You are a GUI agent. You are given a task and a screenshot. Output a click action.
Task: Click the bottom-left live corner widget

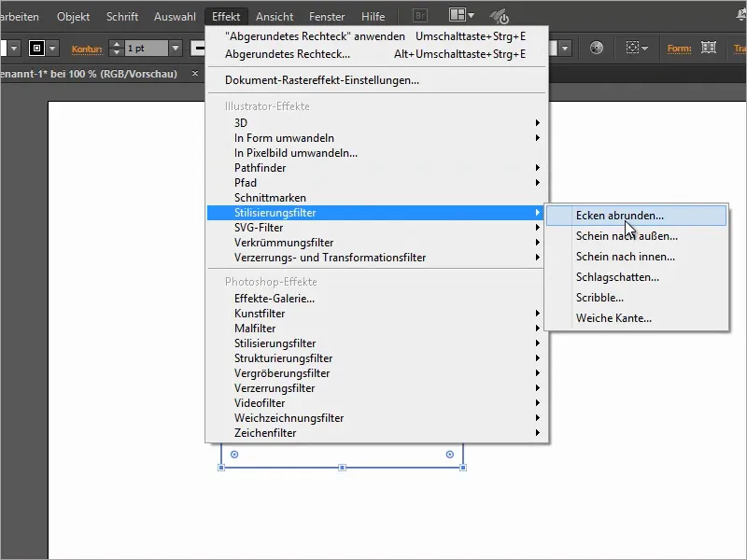[234, 455]
